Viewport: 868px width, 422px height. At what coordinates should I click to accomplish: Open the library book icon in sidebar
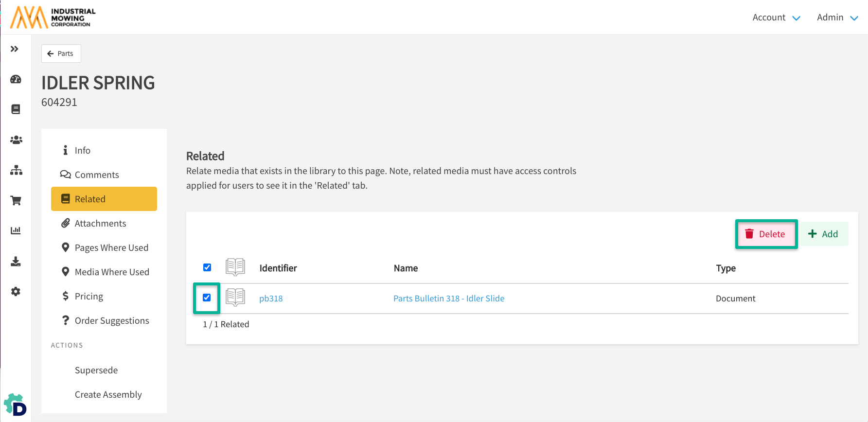point(16,109)
